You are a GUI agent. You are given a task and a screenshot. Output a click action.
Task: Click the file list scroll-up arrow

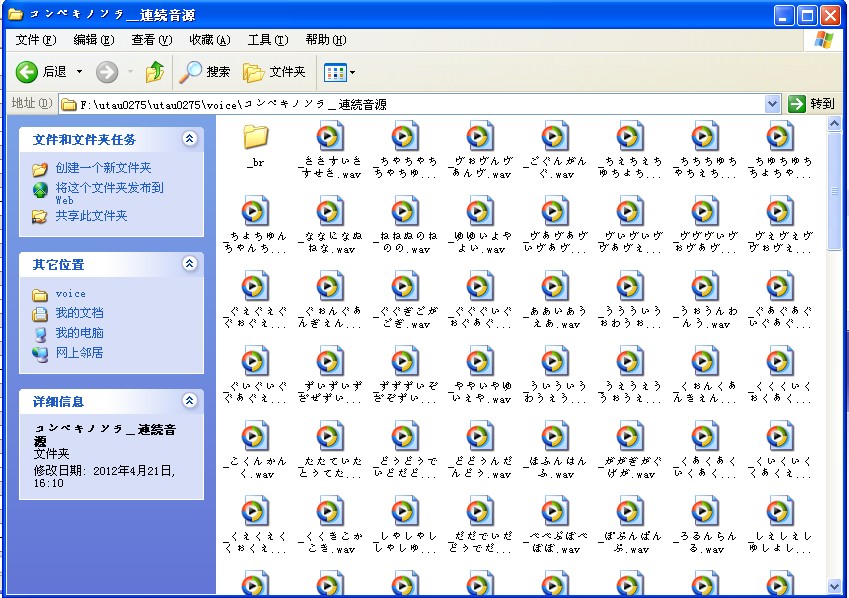coord(834,124)
